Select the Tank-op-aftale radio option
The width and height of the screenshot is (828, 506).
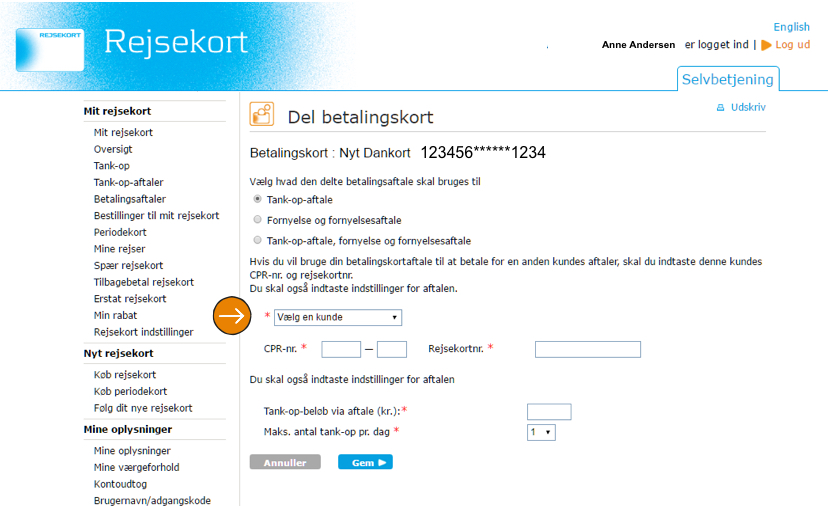pyautogui.click(x=258, y=199)
